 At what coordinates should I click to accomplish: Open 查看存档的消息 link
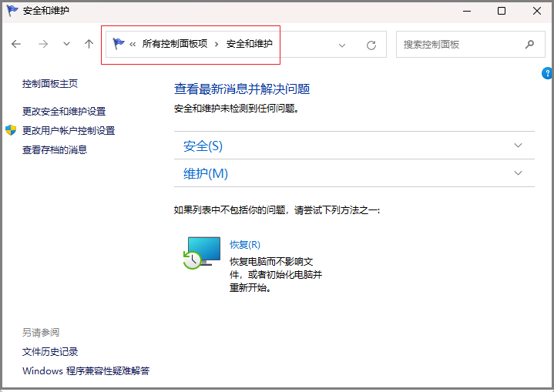pyautogui.click(x=55, y=149)
